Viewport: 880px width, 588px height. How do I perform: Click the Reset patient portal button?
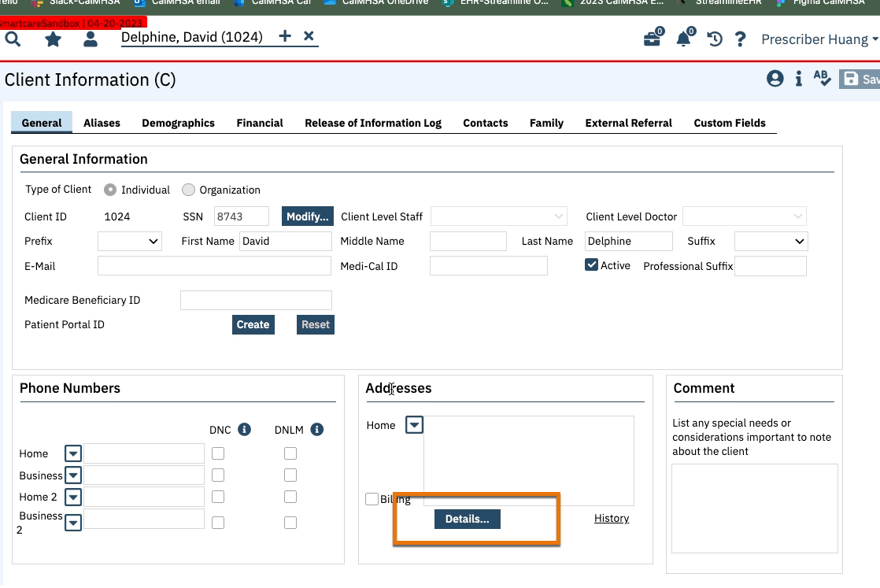(x=316, y=324)
